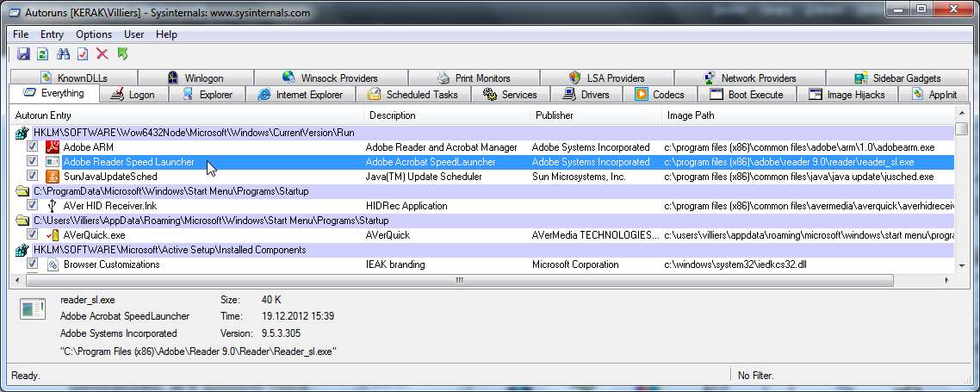980x392 pixels.
Task: Open Find with the binoculars icon
Action: pyautogui.click(x=63, y=54)
